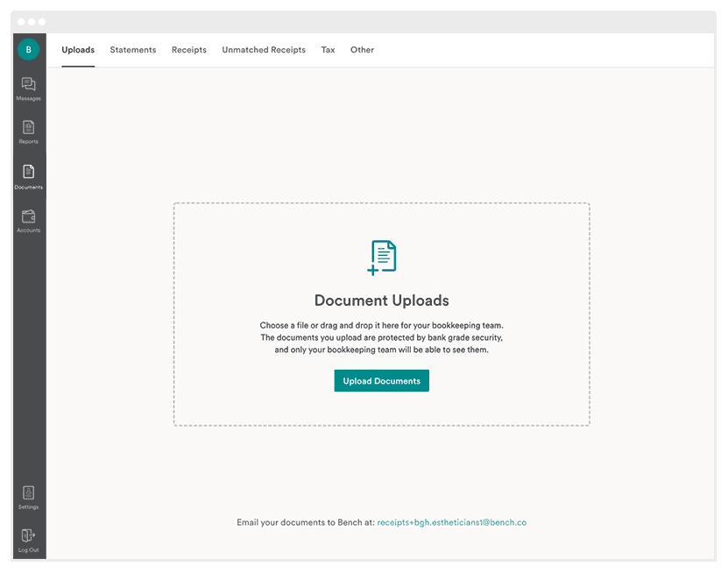Viewport: 728px width, 573px height.
Task: Select the Unmatched Receipts tab
Action: (264, 50)
